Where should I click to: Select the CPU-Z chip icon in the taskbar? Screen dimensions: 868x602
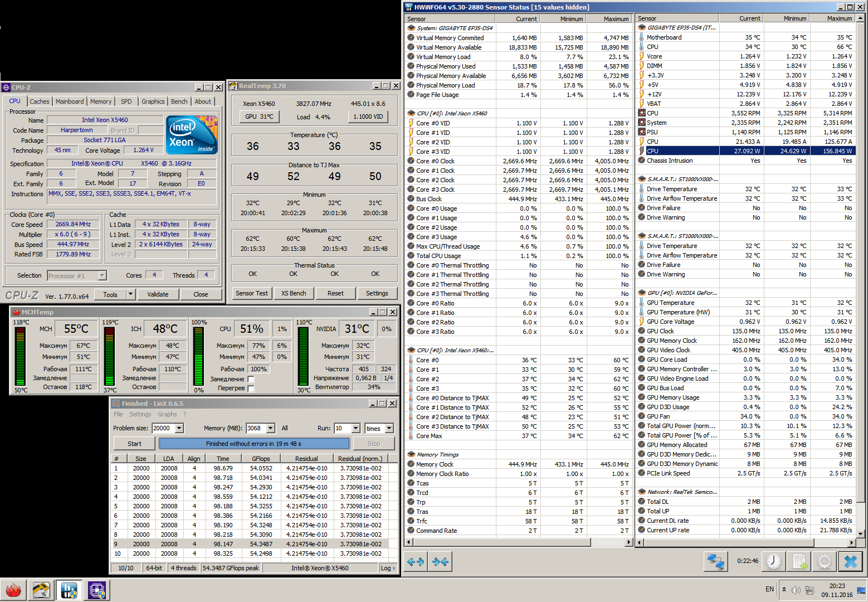pos(97,590)
